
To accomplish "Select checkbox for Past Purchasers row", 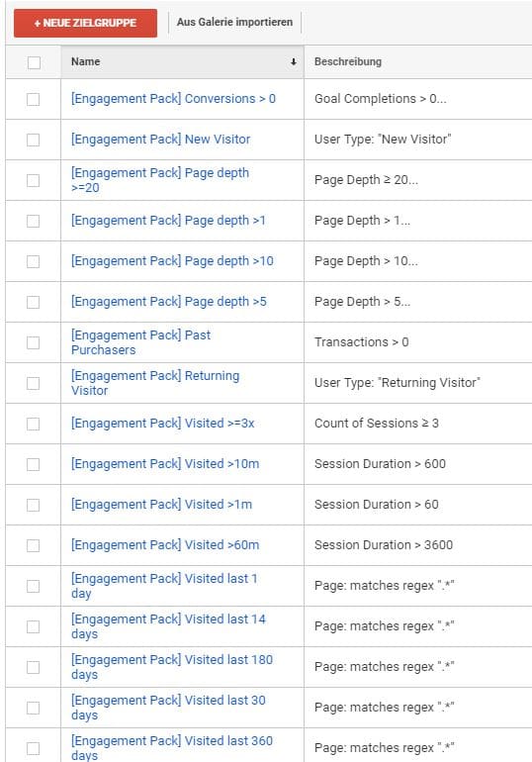I will pos(33,342).
